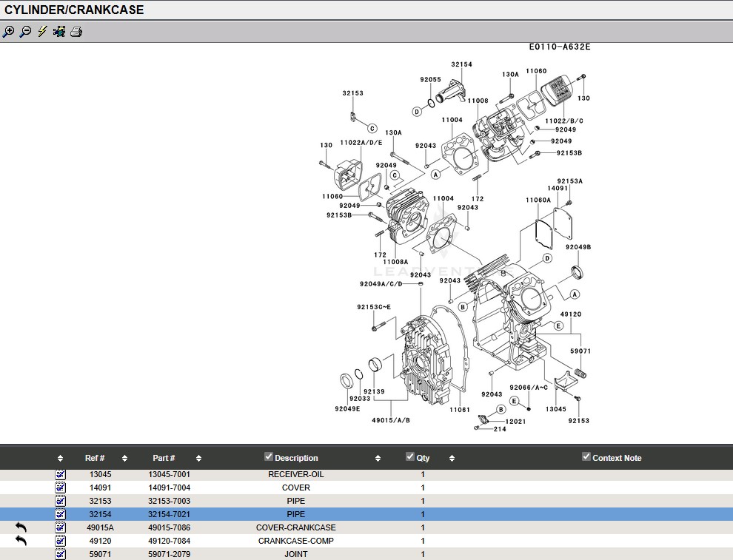The image size is (733, 560).
Task: Open the note icon for JOINT row
Action: coord(61,554)
